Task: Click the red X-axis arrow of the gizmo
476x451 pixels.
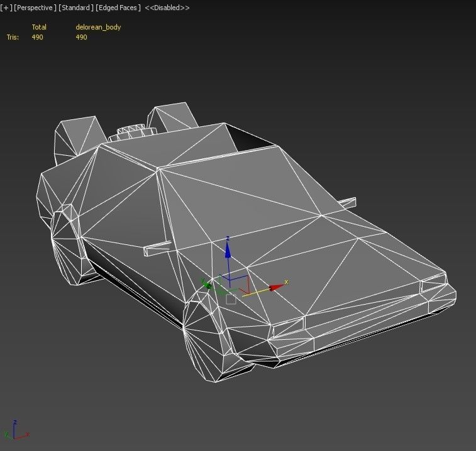Action: [276, 287]
